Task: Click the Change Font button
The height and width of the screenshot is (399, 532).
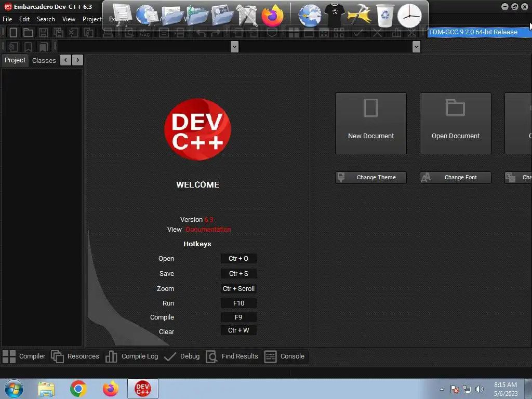Action: [x=456, y=178]
